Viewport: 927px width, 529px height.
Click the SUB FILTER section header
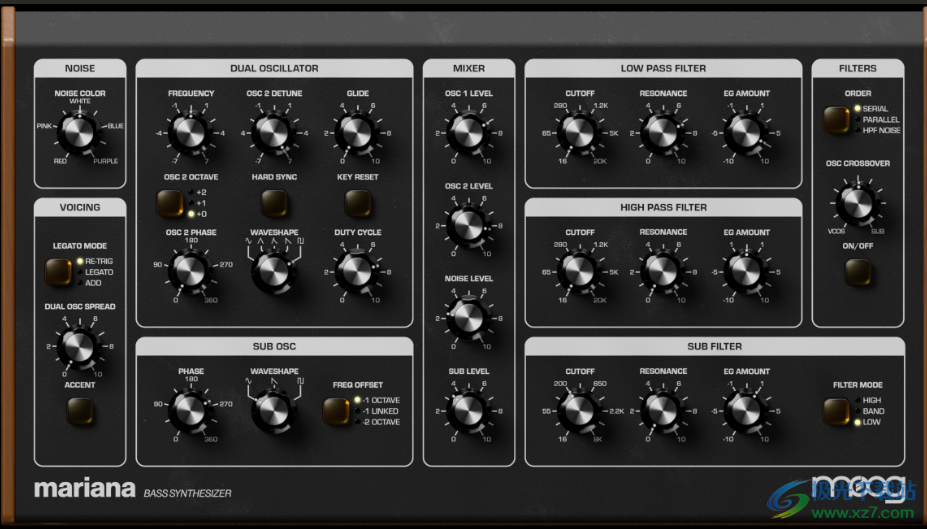click(x=714, y=346)
